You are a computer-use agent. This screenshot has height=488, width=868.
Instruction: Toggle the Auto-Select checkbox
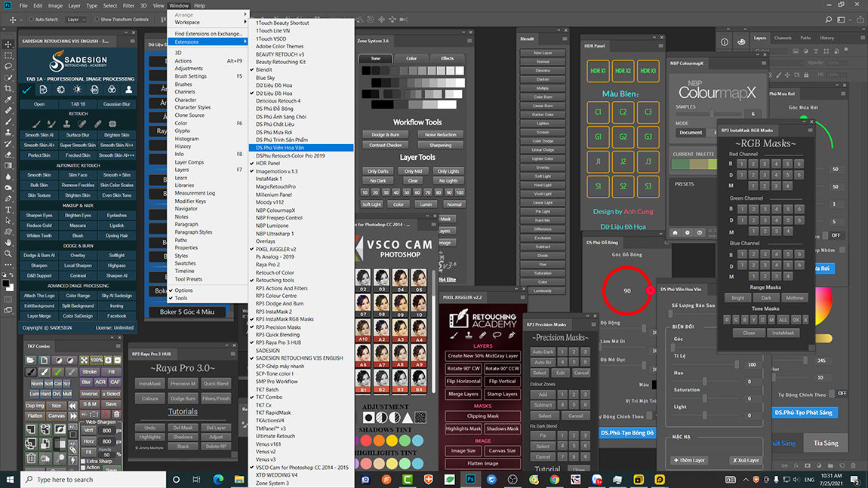click(x=32, y=20)
